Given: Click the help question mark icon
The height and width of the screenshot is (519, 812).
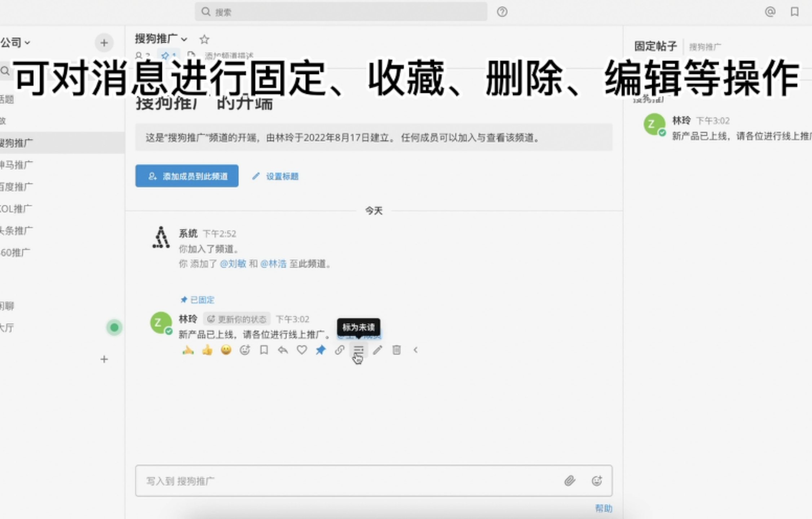Looking at the screenshot, I should 502,12.
